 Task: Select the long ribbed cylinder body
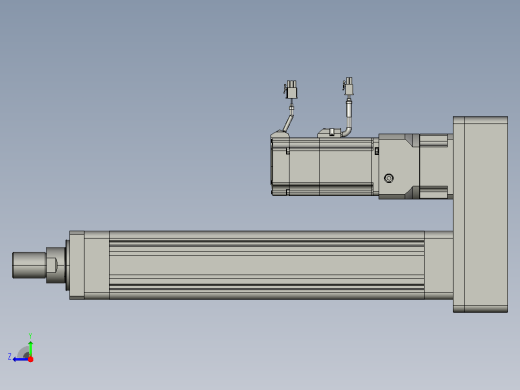[267, 265]
